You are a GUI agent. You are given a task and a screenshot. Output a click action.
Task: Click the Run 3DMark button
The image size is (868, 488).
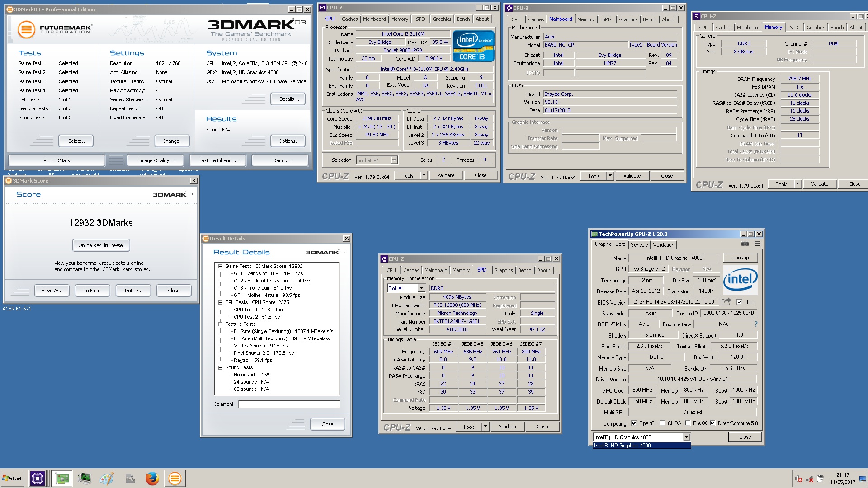[x=57, y=160]
